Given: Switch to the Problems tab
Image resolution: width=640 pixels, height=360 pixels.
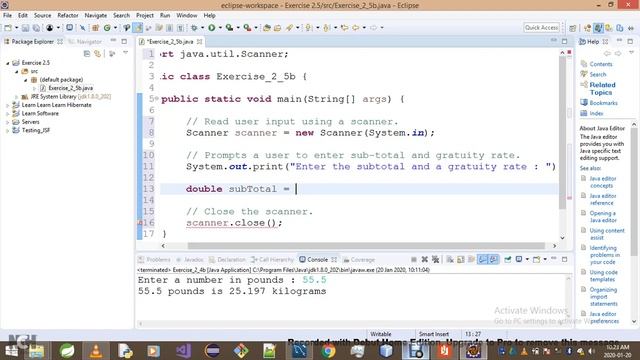Looking at the screenshot, I should pyautogui.click(x=154, y=260).
